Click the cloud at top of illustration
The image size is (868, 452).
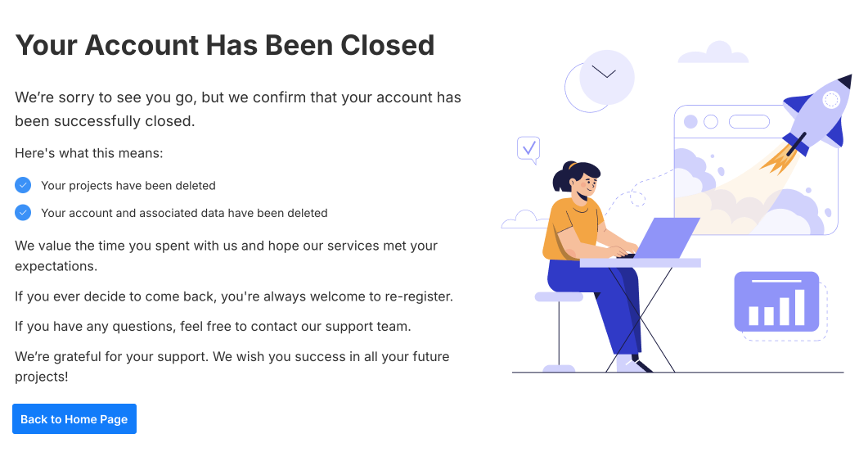(714, 53)
